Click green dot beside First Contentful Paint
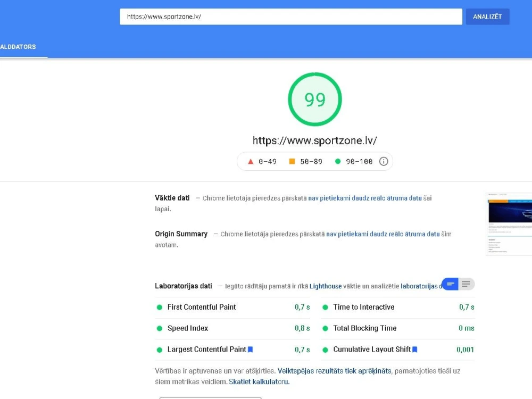 point(160,307)
